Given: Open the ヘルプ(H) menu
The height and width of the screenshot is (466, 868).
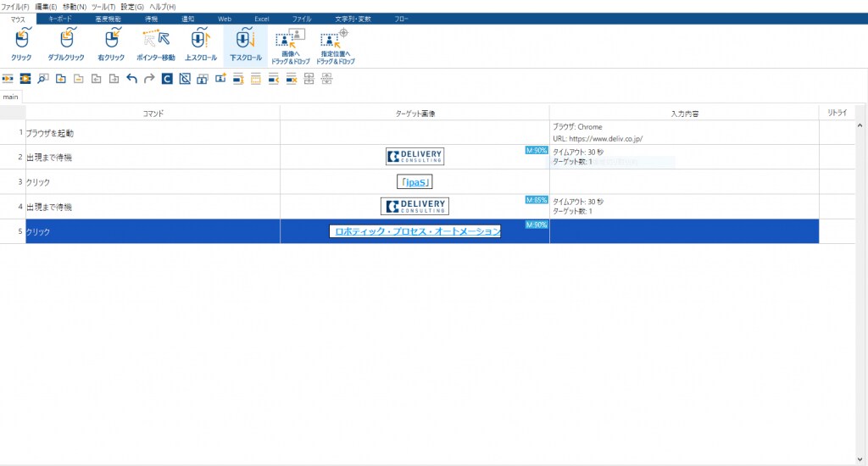Looking at the screenshot, I should point(163,7).
